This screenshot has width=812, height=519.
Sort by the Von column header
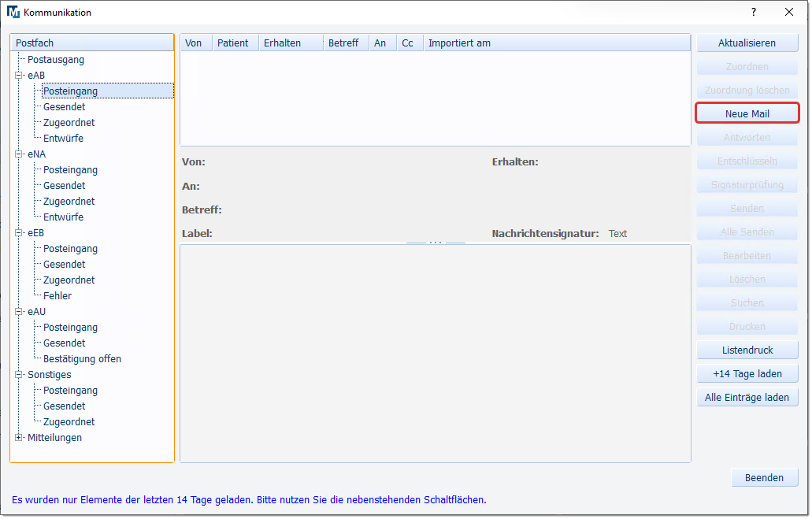point(196,43)
